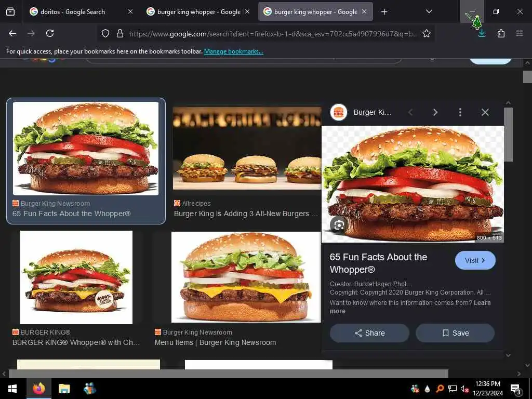The image size is (532, 399).
Task: Open preview panel three-dot options
Action: (x=460, y=112)
